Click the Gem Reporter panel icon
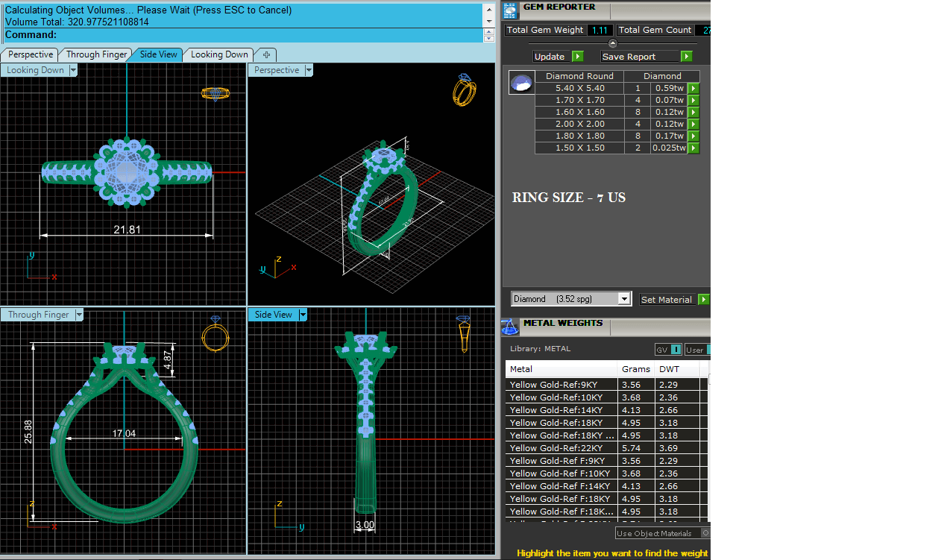 (x=509, y=10)
